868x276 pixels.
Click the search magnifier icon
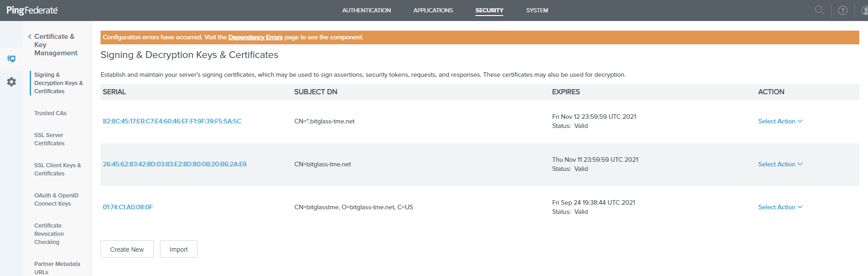[x=819, y=10]
